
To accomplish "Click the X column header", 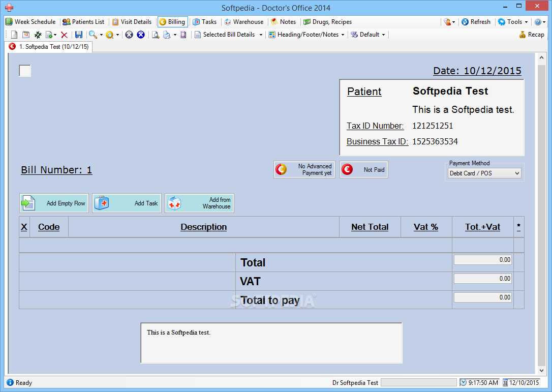I will (24, 227).
